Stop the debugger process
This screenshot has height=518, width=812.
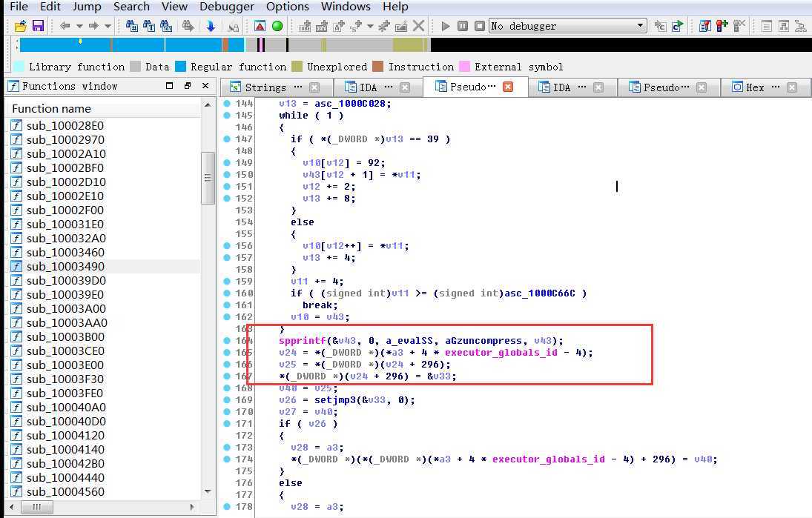[480, 26]
